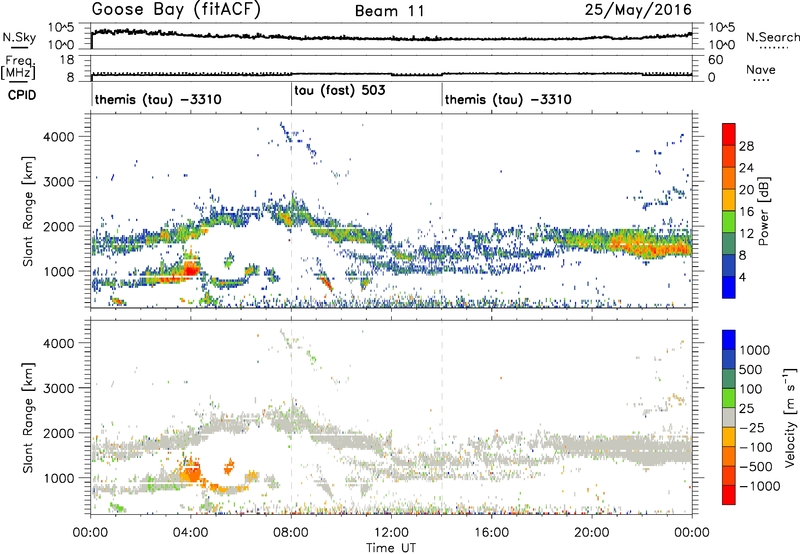800x554 pixels.
Task: Click the '4000' range tick in the power panel
Action: coord(58,136)
